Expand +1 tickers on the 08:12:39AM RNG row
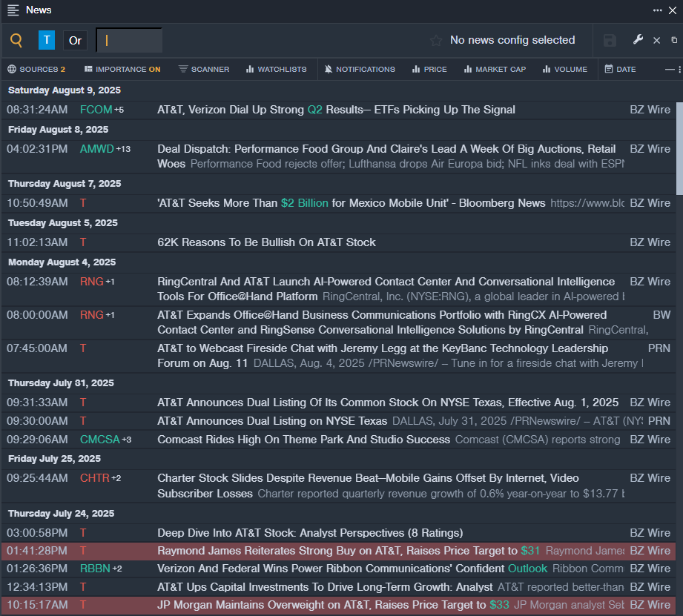Viewport: 683px width, 616px height. pyautogui.click(x=110, y=282)
